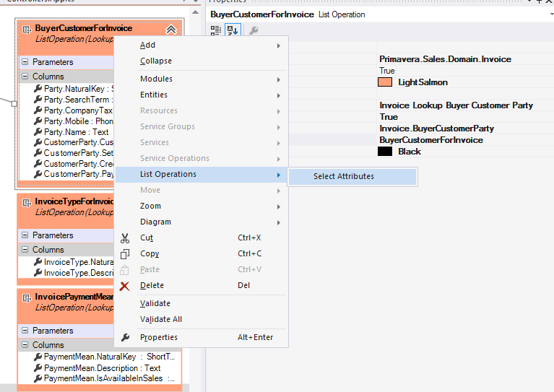Screen dimensions: 554x392
Task: Select the Invoice.BuyerCustomerParty property value
Action: [x=437, y=129]
